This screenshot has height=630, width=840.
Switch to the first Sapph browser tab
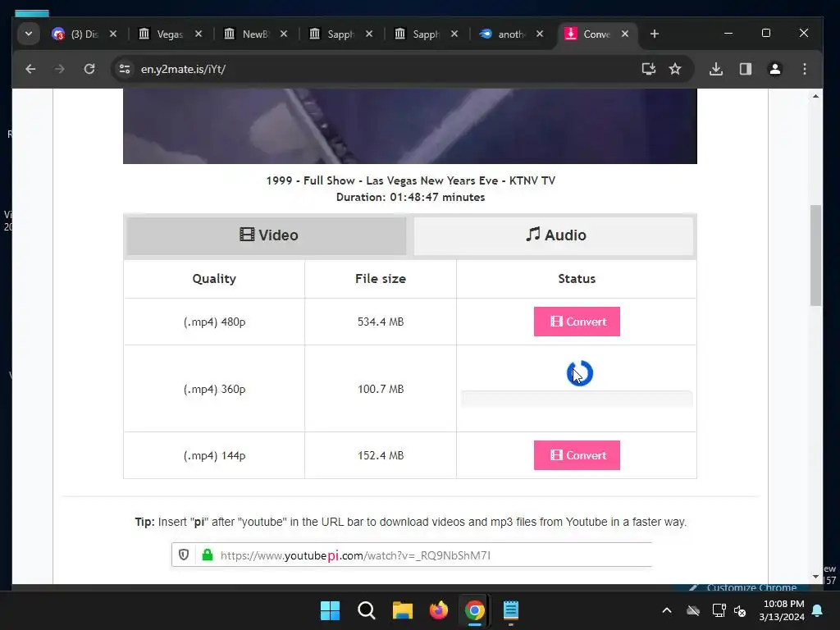[340, 34]
